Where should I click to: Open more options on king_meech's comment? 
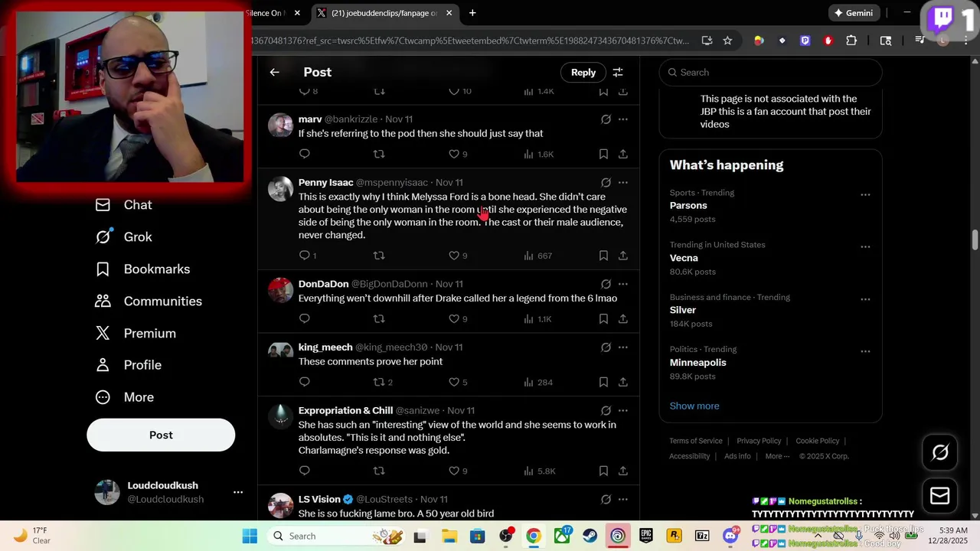click(x=623, y=347)
